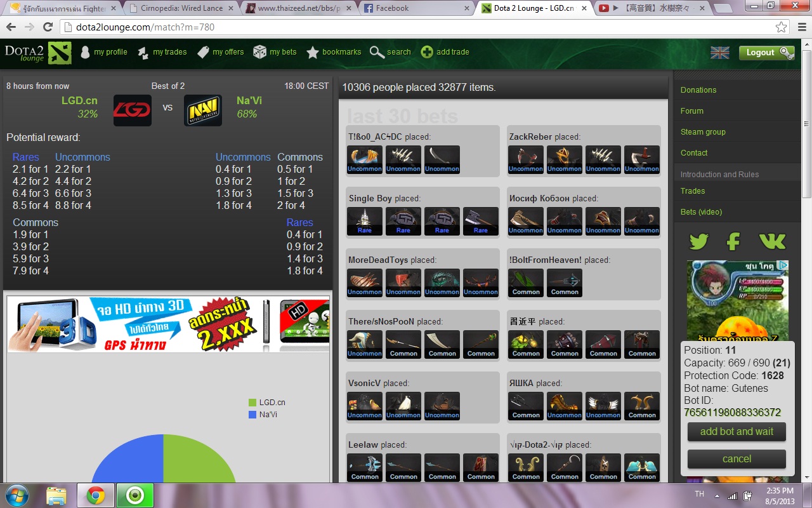The image size is (812, 508).
Task: Click the add bot and wait button
Action: click(x=737, y=432)
